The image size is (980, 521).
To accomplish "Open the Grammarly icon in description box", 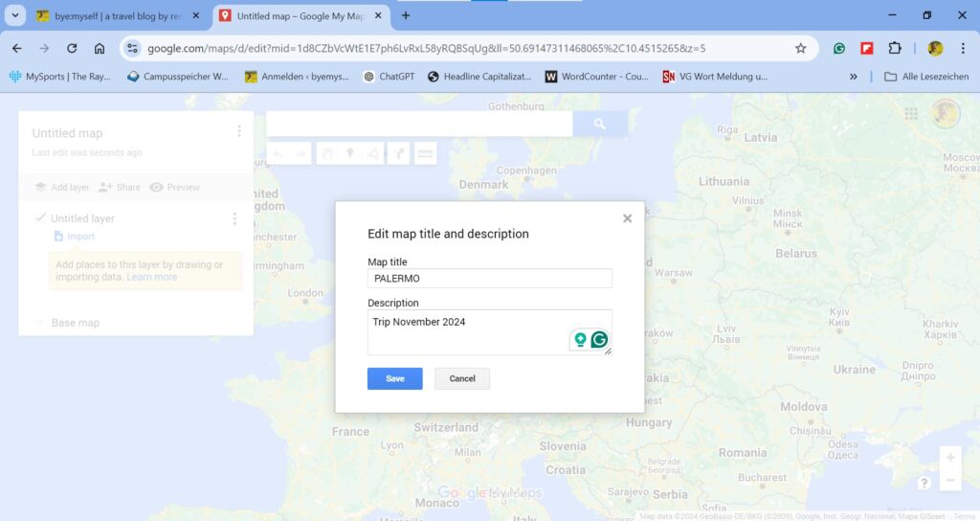I will pyautogui.click(x=599, y=339).
